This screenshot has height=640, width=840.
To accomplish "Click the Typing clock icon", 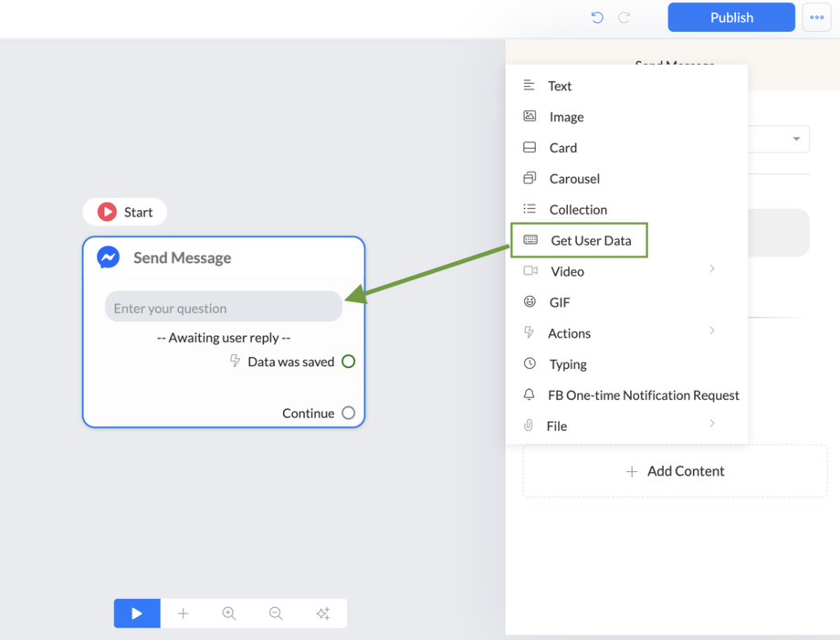I will (x=530, y=363).
